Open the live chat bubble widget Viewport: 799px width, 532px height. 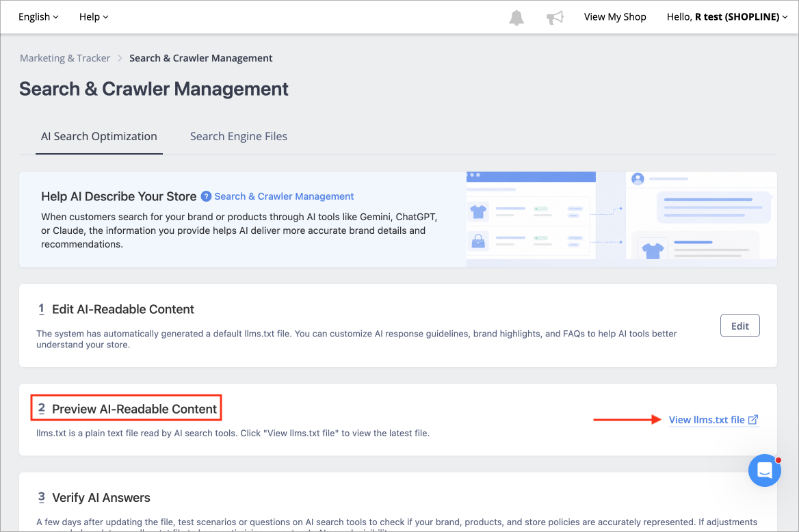pos(764,470)
